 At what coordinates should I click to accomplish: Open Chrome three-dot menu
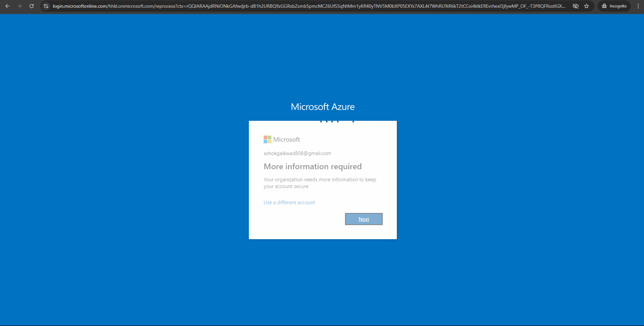tap(638, 6)
